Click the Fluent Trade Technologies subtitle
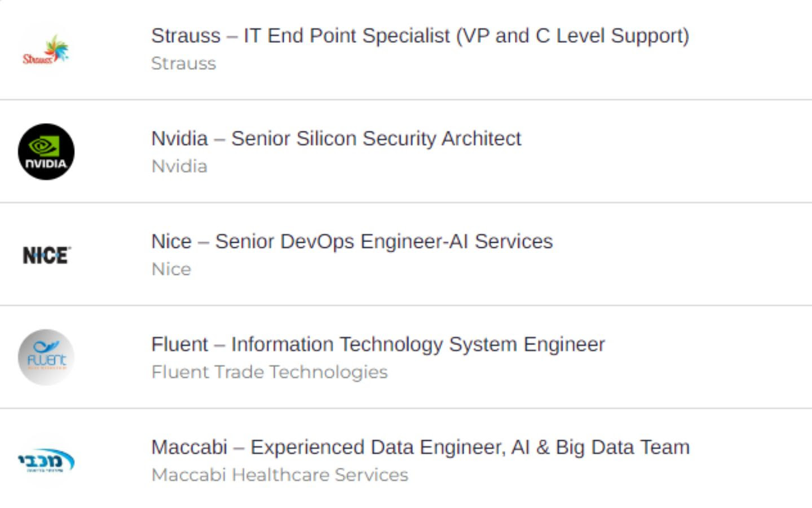The width and height of the screenshot is (812, 508). (x=270, y=372)
